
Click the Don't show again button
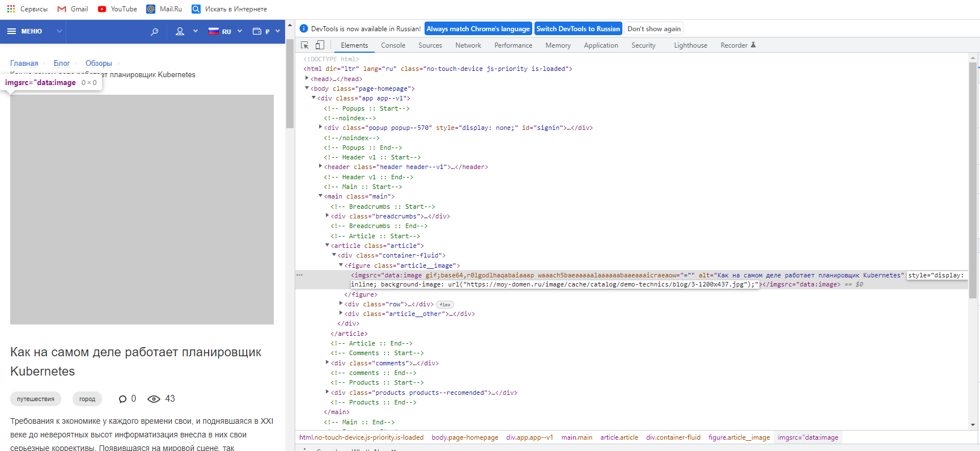654,29
